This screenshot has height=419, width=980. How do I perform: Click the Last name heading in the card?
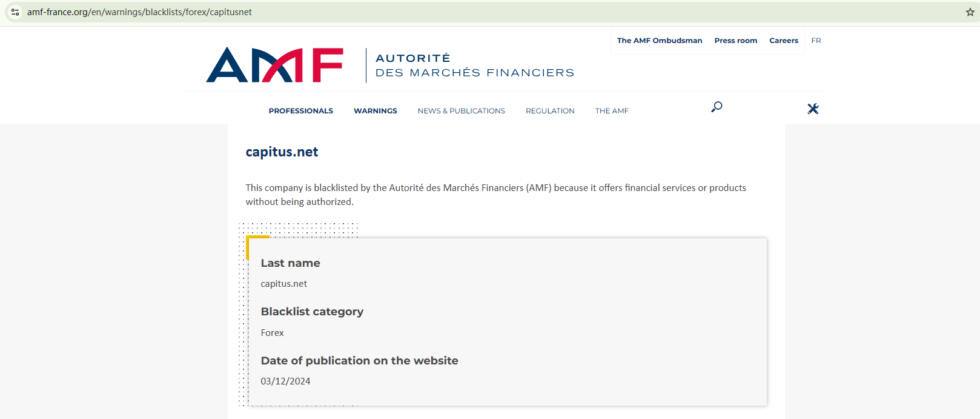pyautogui.click(x=290, y=263)
